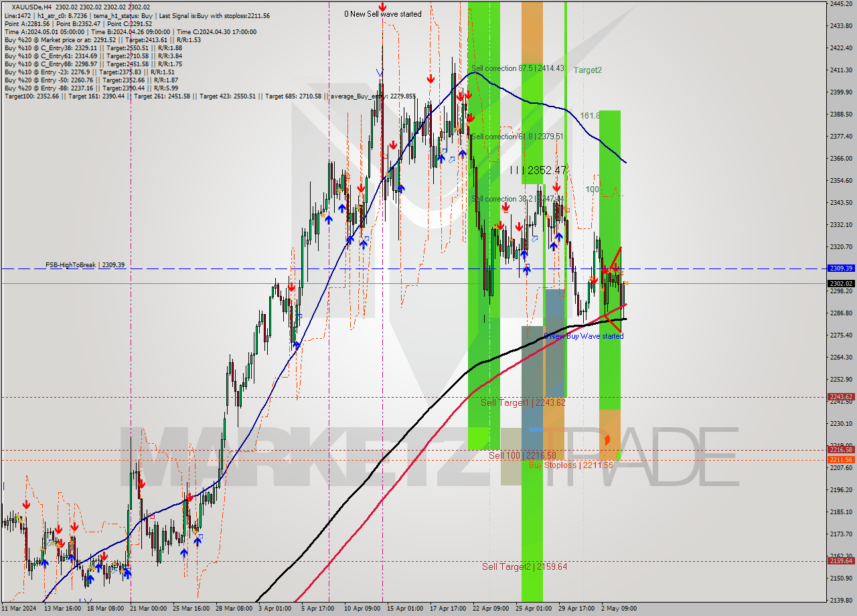Click the red 2243.62 axis price tag

click(841, 397)
